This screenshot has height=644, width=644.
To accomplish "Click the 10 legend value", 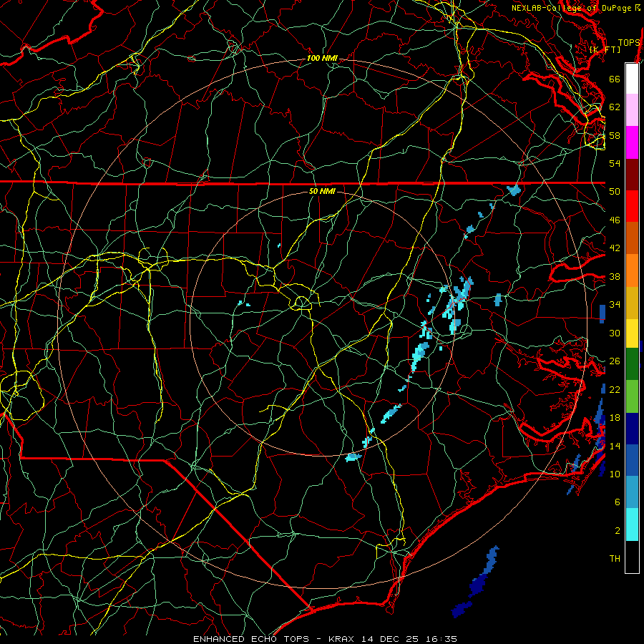I will [615, 474].
